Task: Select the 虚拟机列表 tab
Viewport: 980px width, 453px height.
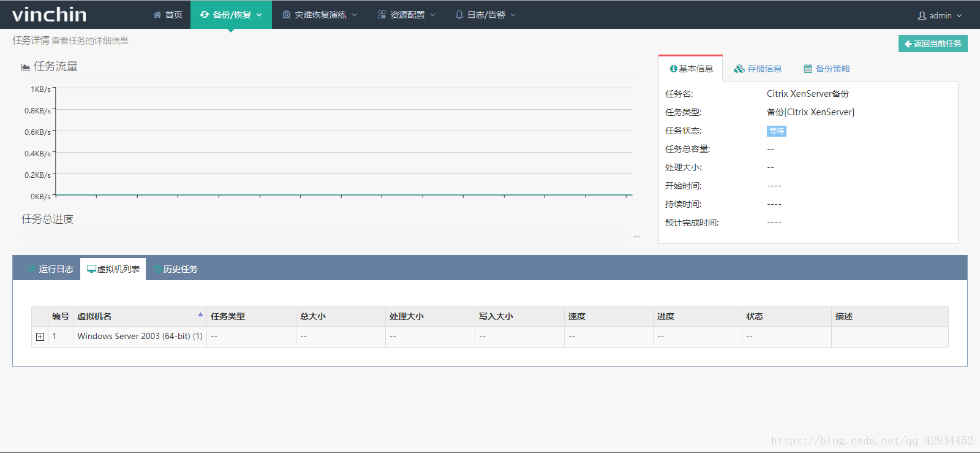Action: click(113, 269)
